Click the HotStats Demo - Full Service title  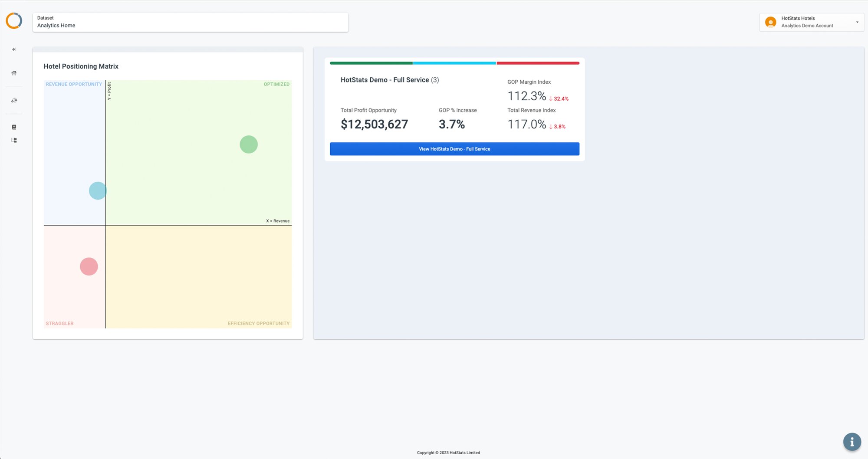[x=385, y=80]
